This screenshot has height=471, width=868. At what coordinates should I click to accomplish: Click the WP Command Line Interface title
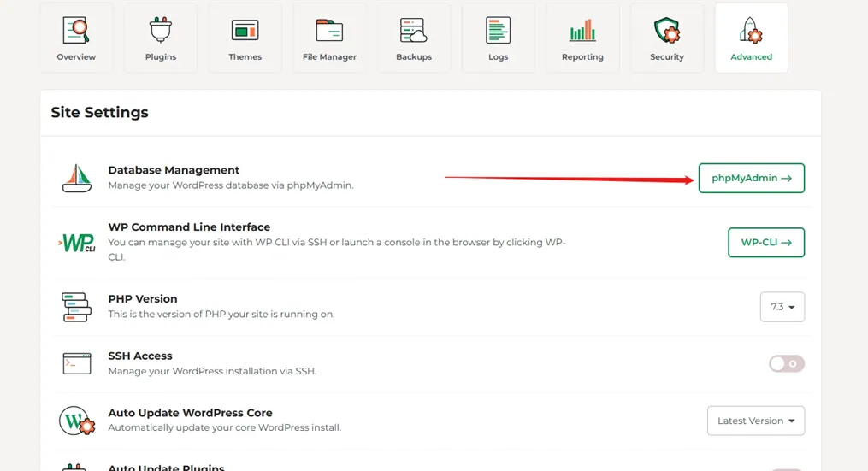189,227
